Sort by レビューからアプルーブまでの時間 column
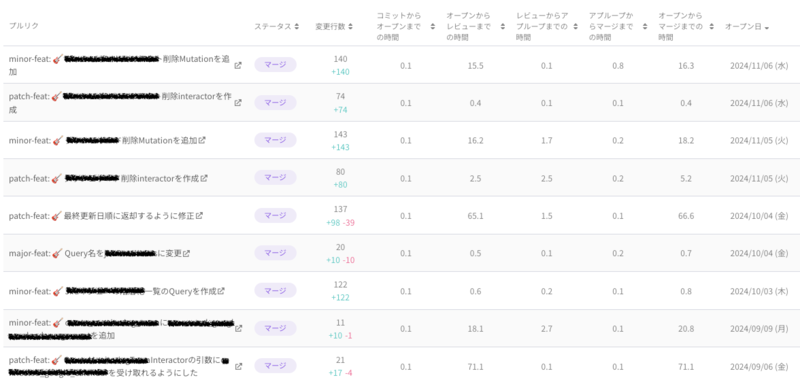The width and height of the screenshot is (800, 384). [576, 27]
